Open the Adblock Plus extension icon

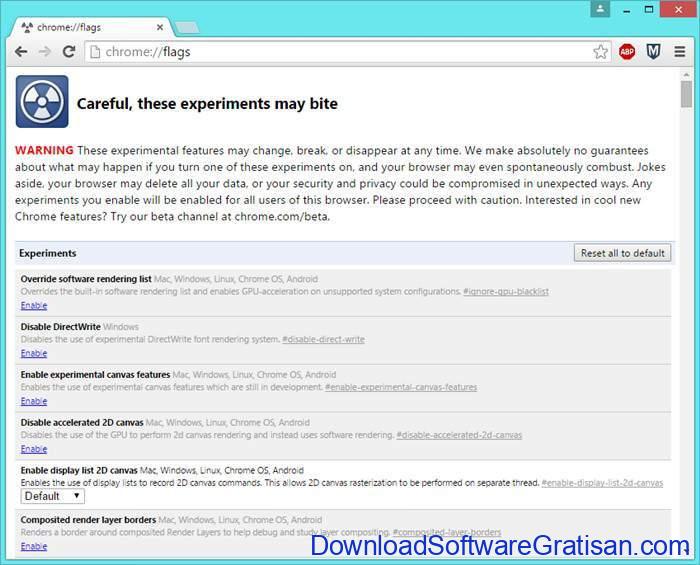coord(627,52)
